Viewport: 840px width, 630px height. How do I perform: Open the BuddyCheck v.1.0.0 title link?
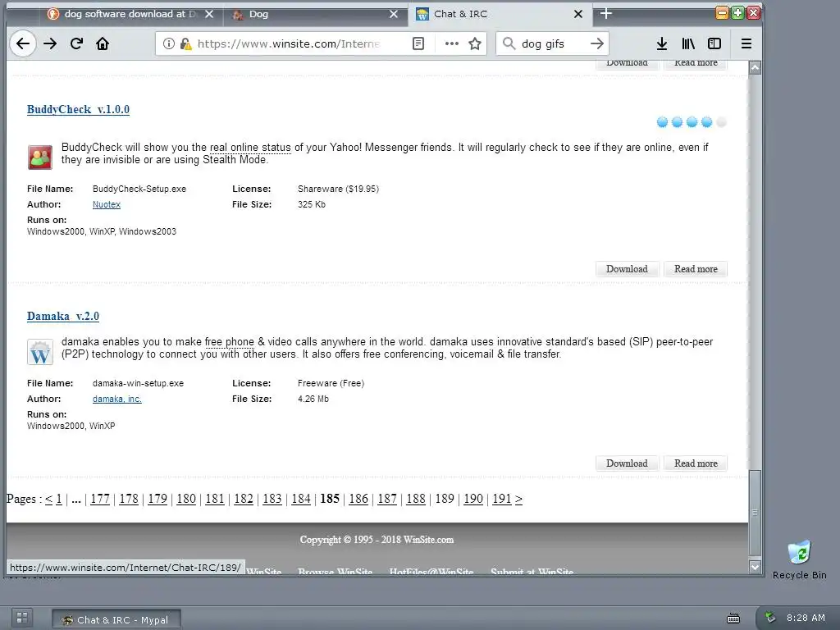tap(78, 109)
